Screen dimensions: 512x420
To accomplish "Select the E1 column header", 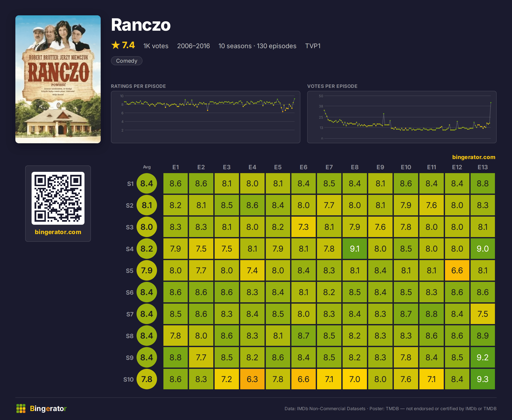I will point(176,167).
